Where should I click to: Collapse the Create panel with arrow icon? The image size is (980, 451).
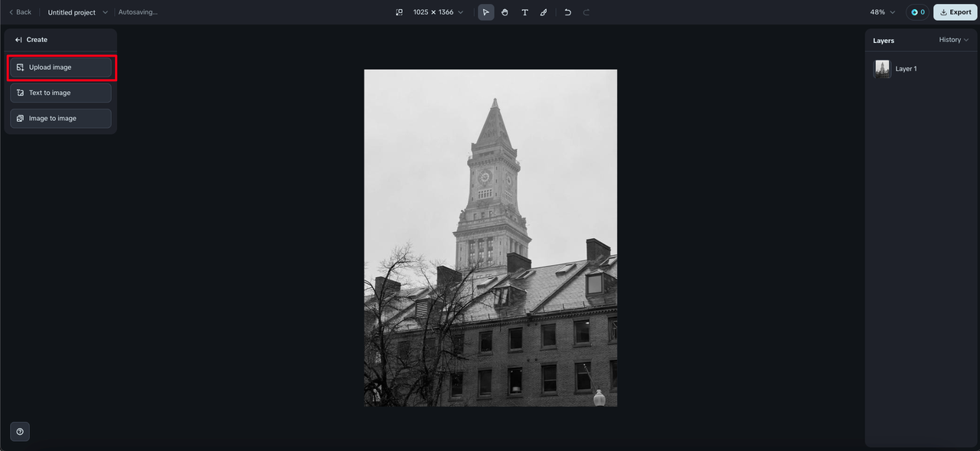coord(18,40)
